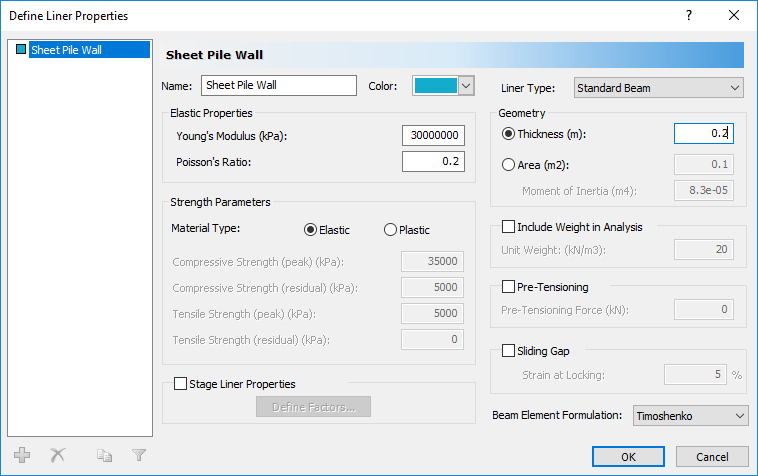Select Sheet Pile Wall in liner list
This screenshot has width=758, height=476.
(66, 49)
